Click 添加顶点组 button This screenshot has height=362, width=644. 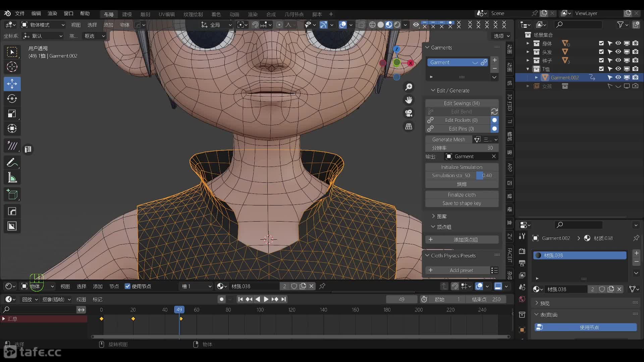coord(462,240)
